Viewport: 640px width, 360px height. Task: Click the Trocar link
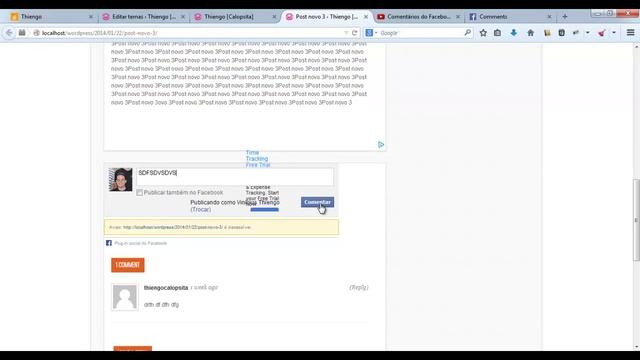click(x=200, y=209)
